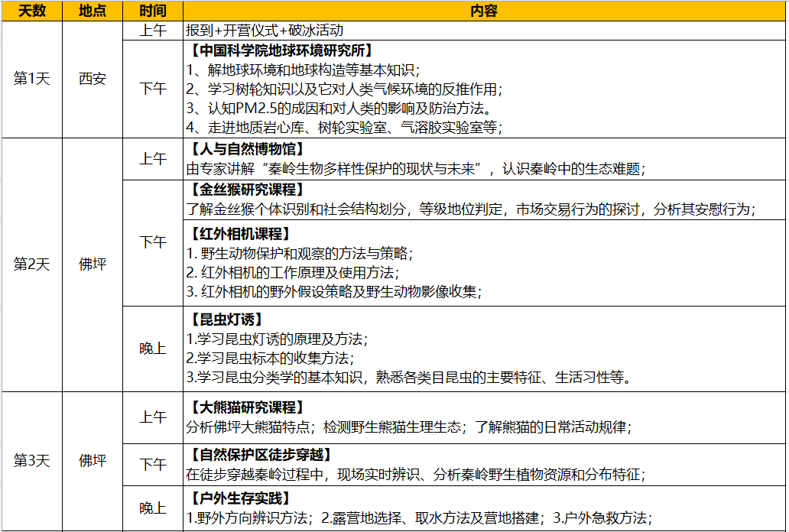
Task: Click the 天数 column header
Action: 31,11
